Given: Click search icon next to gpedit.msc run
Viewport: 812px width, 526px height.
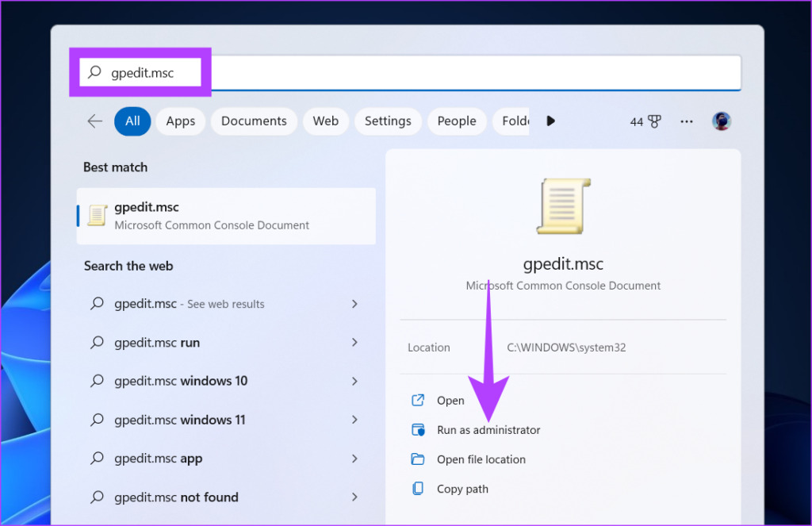Looking at the screenshot, I should [x=97, y=342].
